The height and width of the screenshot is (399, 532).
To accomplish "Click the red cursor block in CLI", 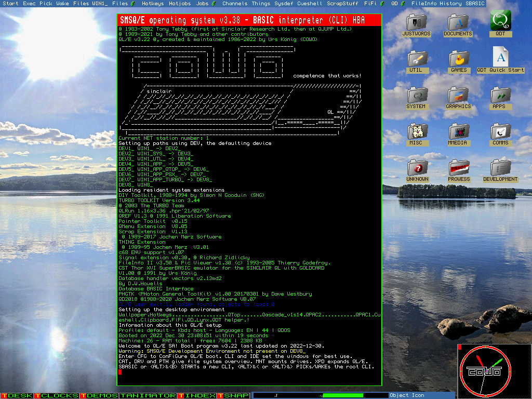I will [120, 372].
